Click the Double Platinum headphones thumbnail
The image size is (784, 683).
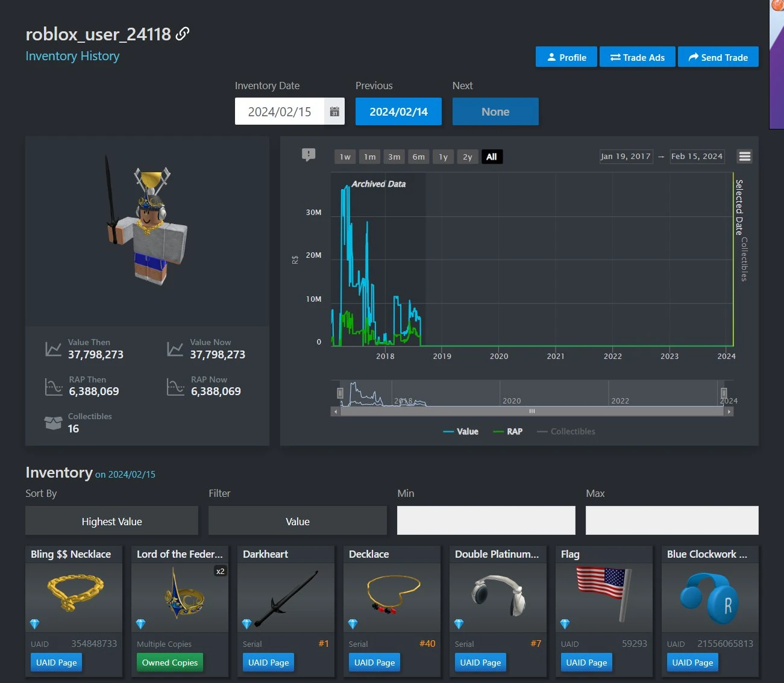click(498, 596)
